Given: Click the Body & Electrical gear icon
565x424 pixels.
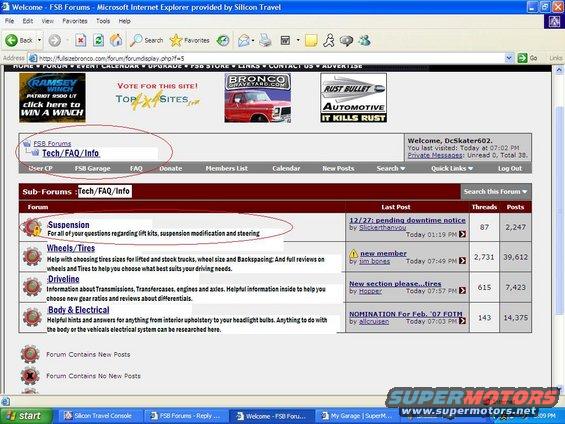Looking at the screenshot, I should (32, 317).
